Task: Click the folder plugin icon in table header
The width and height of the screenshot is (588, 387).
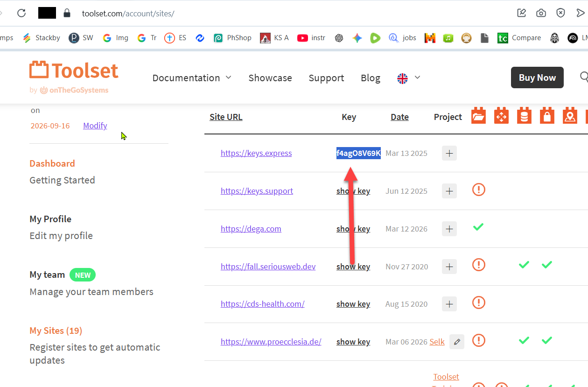Action: coord(478,116)
